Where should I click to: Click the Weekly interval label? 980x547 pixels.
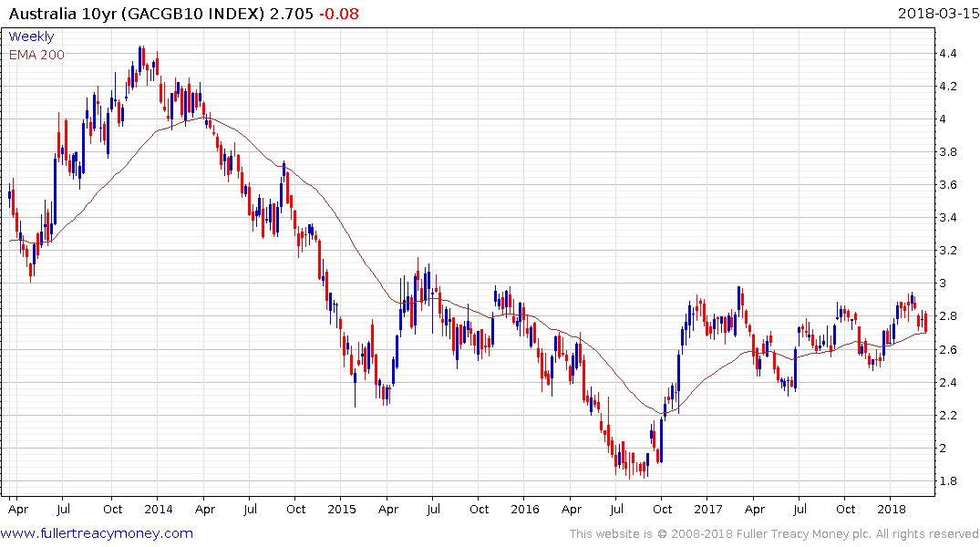pyautogui.click(x=31, y=36)
